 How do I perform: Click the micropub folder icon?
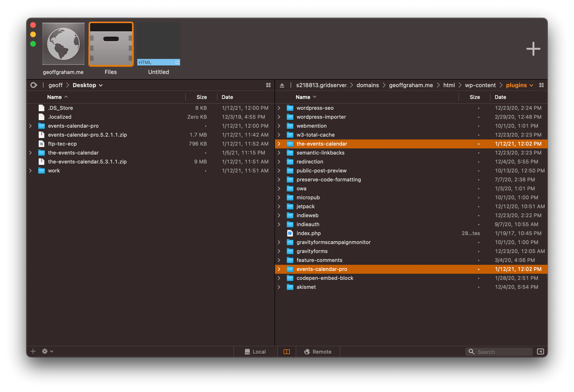(290, 198)
